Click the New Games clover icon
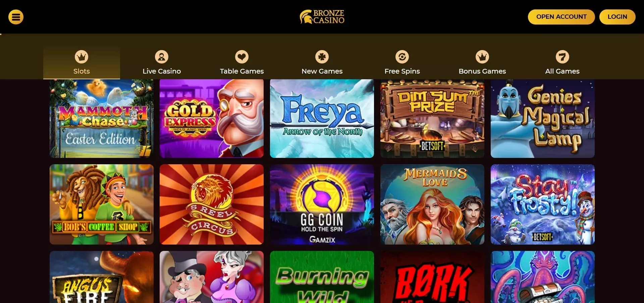The width and height of the screenshot is (644, 303). 322,57
